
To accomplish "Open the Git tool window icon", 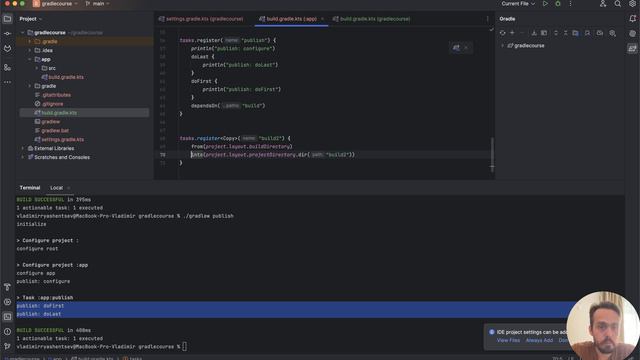I will 7,346.
